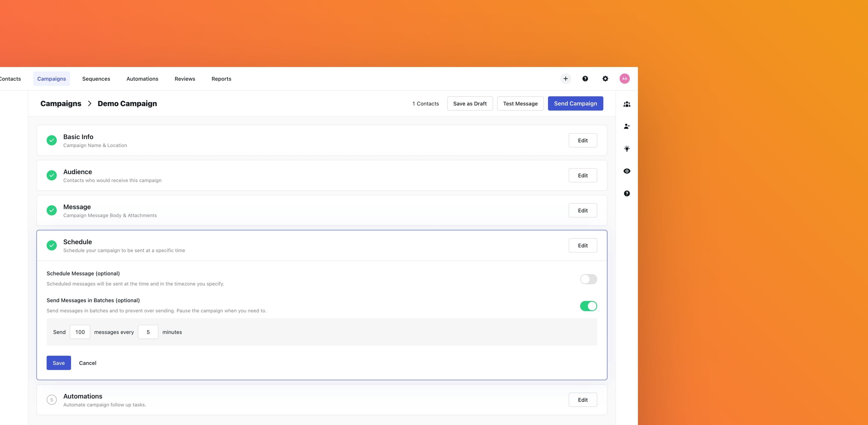Open the contacts group icon in sidebar
This screenshot has height=425, width=868.
(x=626, y=104)
